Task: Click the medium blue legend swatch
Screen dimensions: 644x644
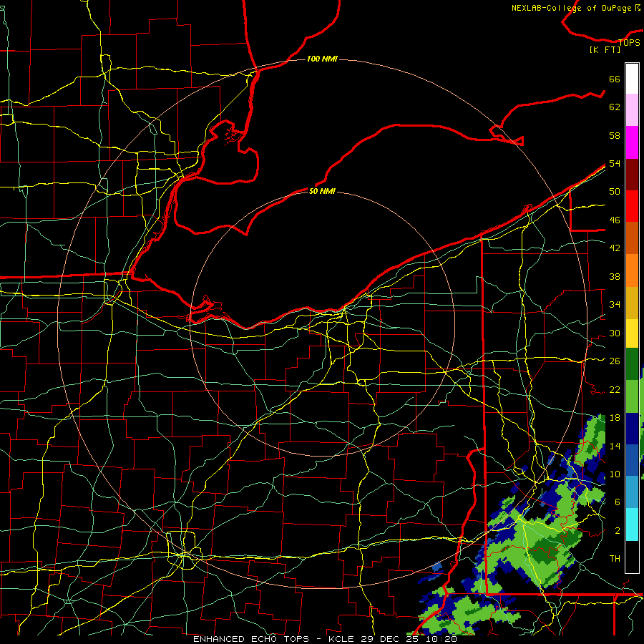Action: 632,460
